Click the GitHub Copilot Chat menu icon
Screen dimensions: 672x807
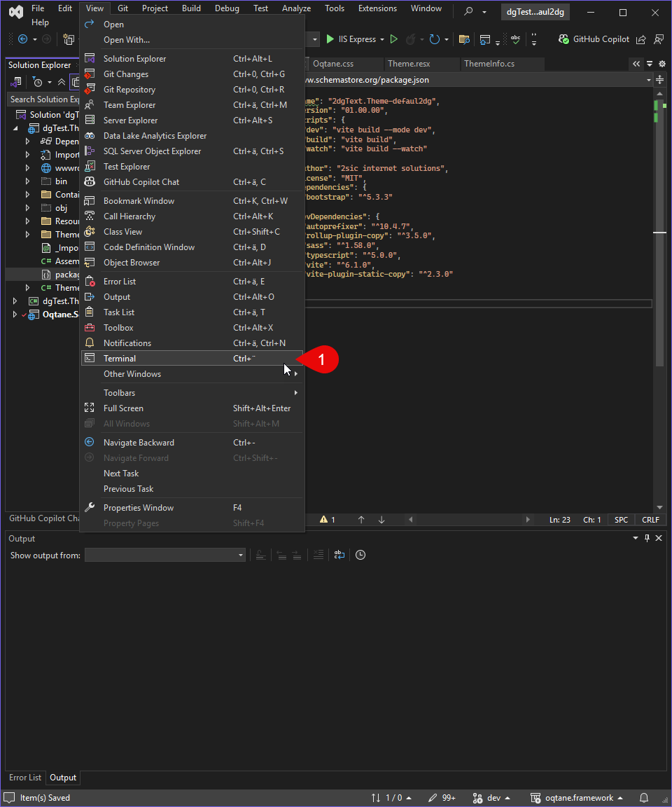(x=90, y=181)
